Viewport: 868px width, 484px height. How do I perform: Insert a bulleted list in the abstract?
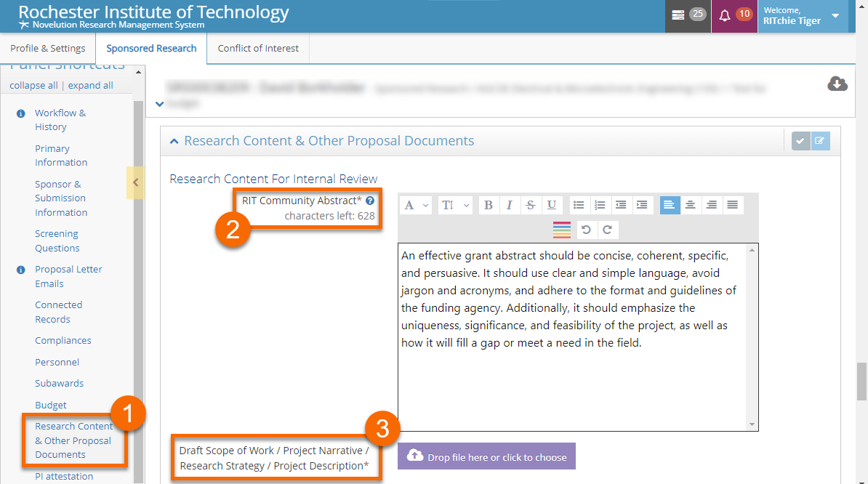coord(579,205)
